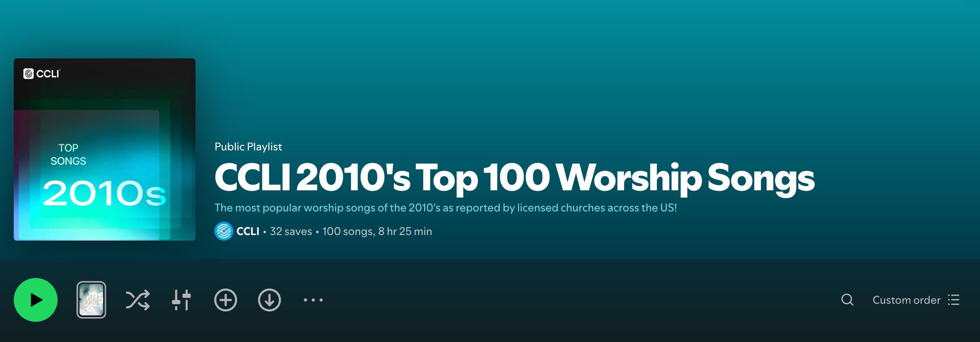Open the CCLI creator profile link

248,231
